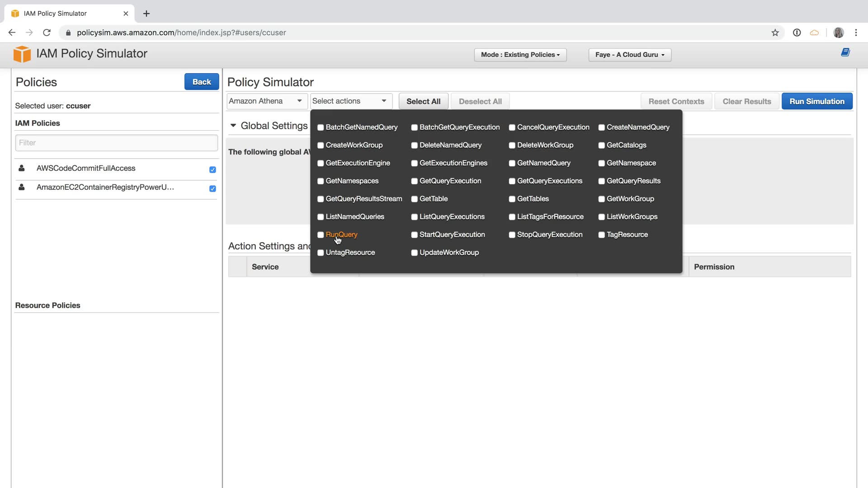Check the RunQuery action
This screenshot has height=488, width=868.
(x=321, y=235)
